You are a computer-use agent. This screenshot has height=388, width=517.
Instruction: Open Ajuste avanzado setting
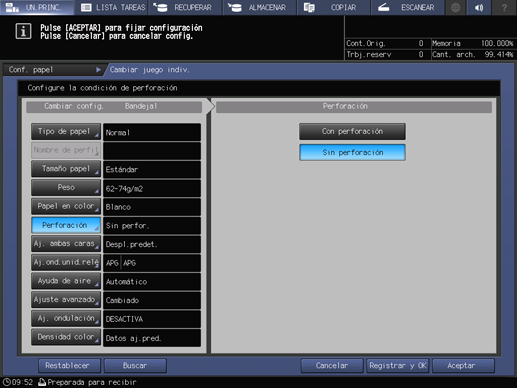click(x=66, y=300)
